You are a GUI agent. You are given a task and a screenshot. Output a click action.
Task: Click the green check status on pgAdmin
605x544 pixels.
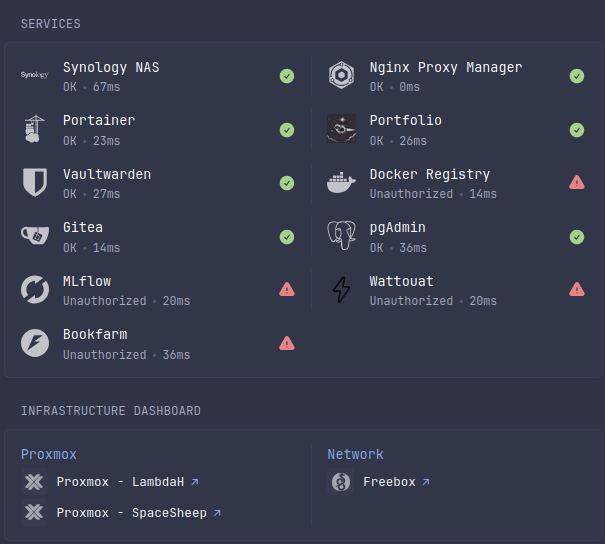(577, 236)
